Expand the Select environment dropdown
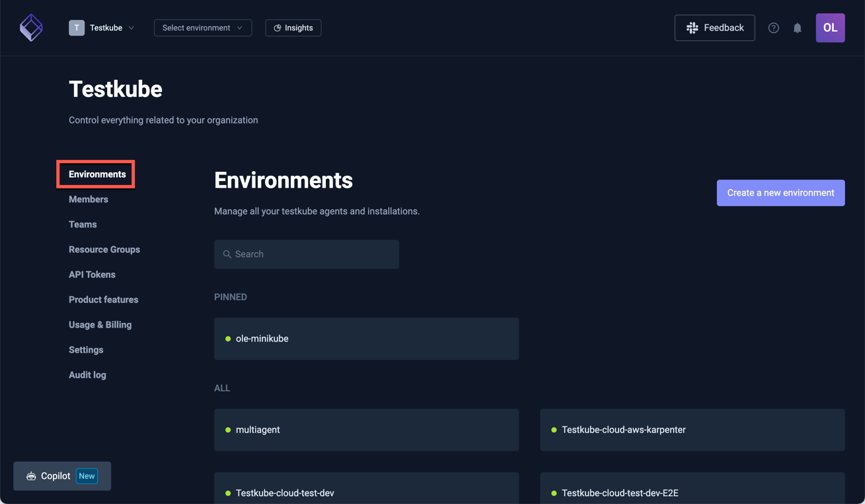 point(202,28)
